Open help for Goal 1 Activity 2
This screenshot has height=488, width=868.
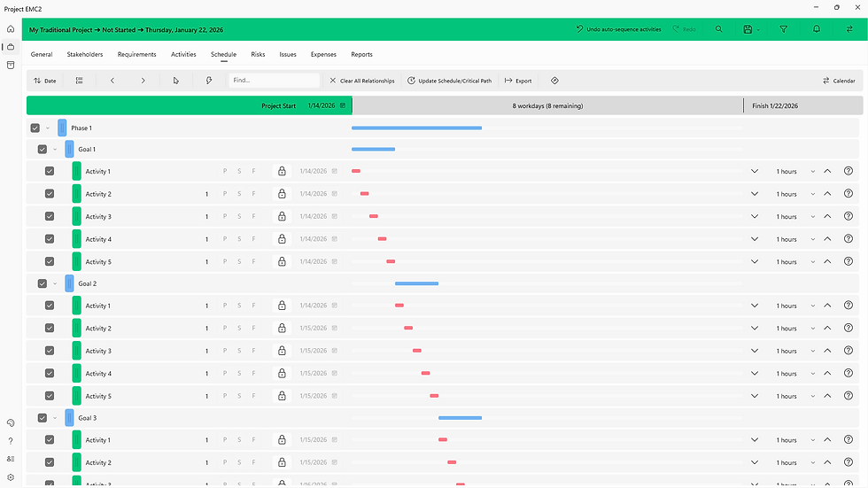click(x=849, y=194)
